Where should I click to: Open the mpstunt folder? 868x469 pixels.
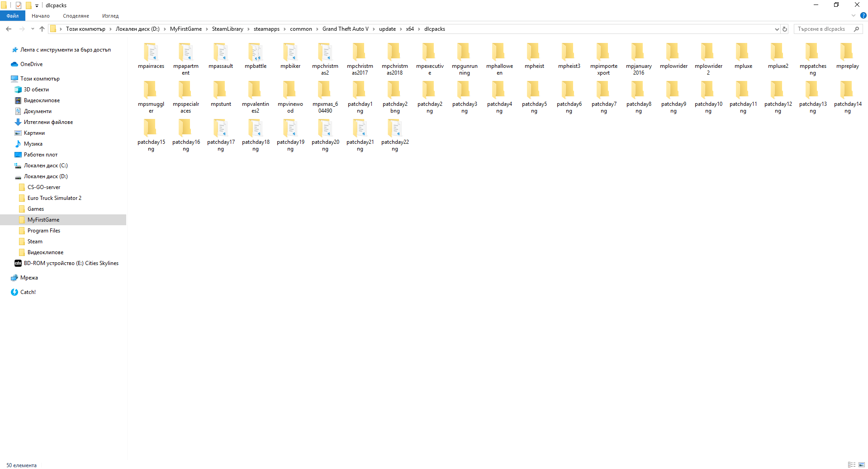click(x=220, y=94)
